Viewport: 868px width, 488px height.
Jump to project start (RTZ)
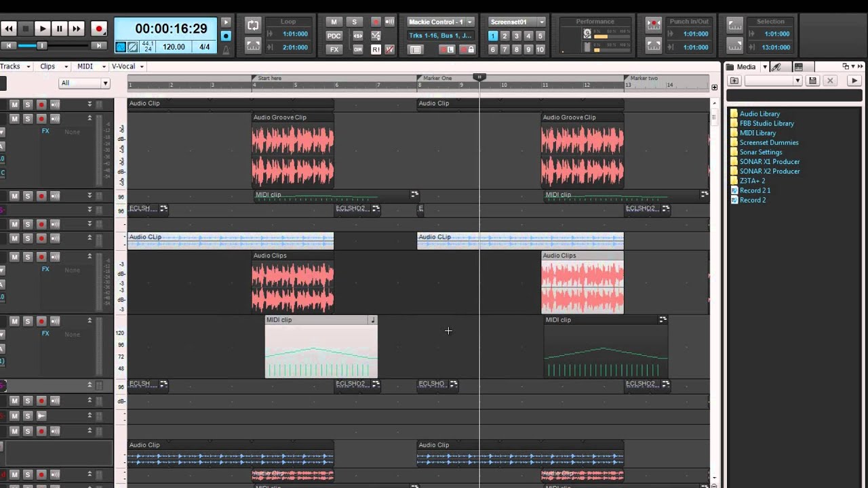tap(9, 45)
